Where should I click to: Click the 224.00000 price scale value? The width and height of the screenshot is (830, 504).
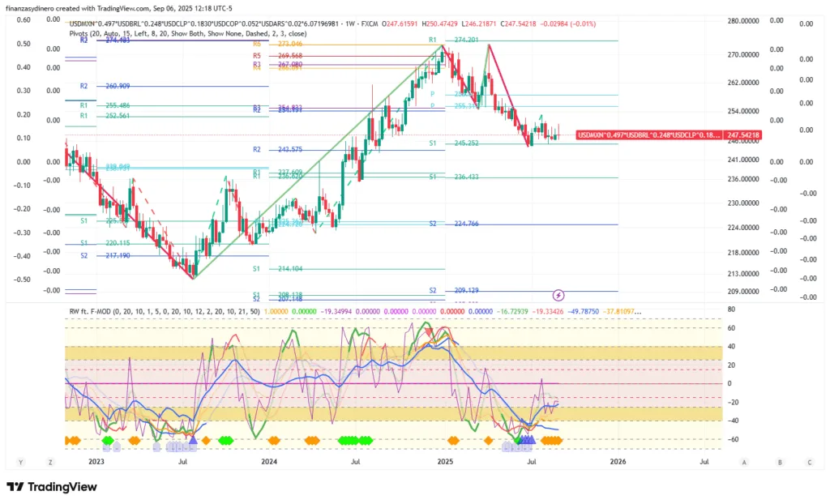(x=743, y=228)
